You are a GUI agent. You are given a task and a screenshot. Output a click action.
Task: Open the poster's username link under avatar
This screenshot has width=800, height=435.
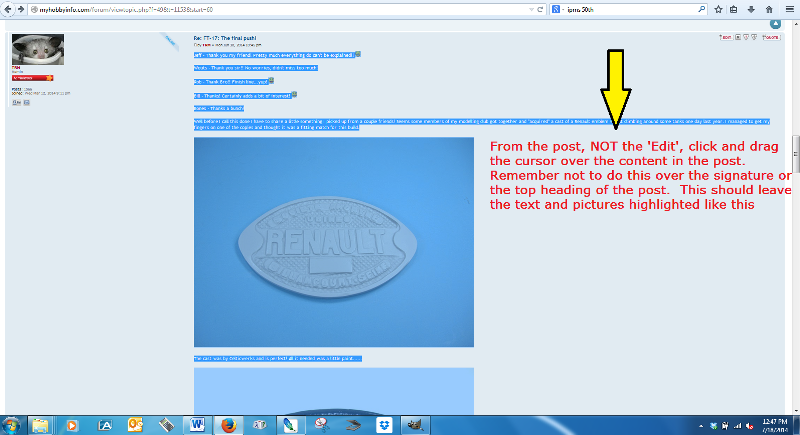16,68
